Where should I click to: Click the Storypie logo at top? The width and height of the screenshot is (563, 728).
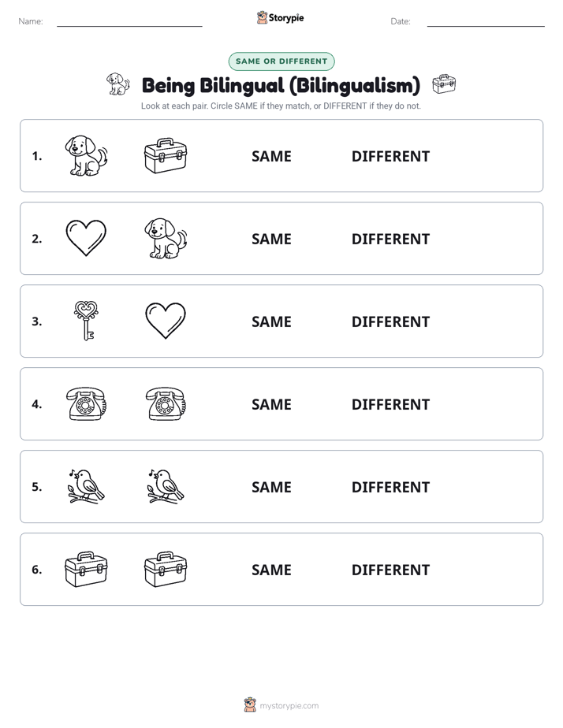280,18
